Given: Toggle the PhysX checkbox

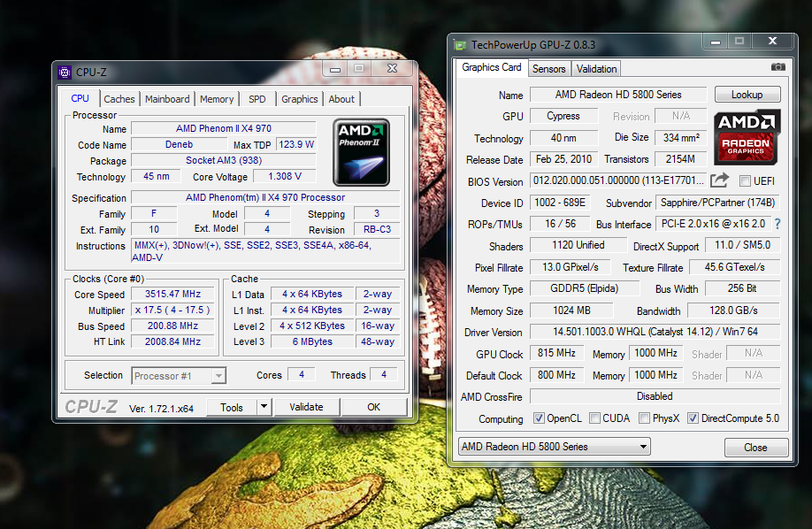Looking at the screenshot, I should point(644,418).
